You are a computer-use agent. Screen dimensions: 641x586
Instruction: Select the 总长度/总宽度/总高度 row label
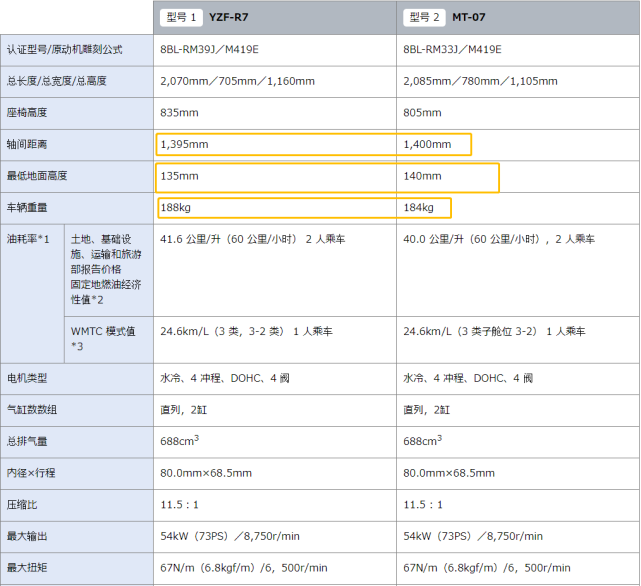56,81
